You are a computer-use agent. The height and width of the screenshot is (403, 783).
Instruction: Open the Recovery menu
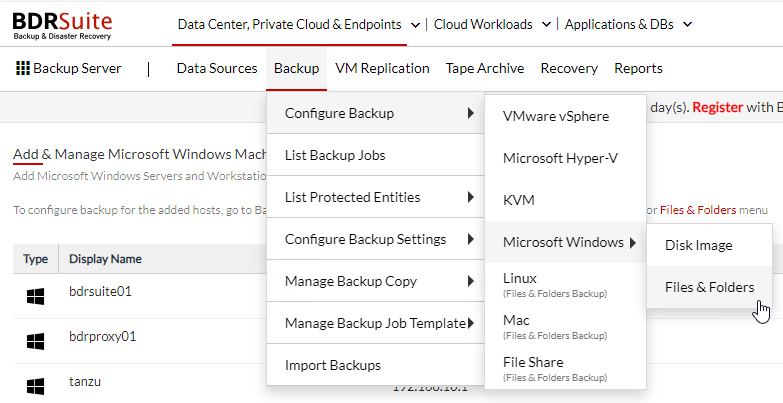(x=569, y=68)
